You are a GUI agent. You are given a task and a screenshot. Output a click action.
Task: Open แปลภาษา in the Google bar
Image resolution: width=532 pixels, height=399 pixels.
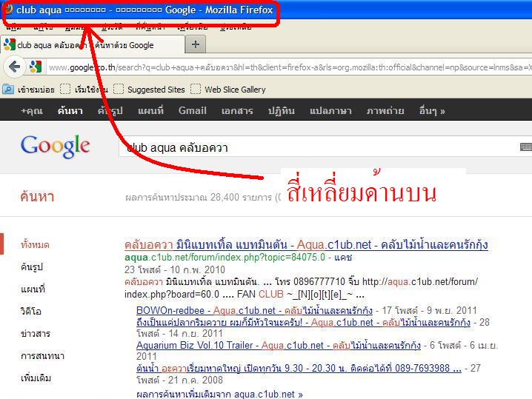(330, 110)
